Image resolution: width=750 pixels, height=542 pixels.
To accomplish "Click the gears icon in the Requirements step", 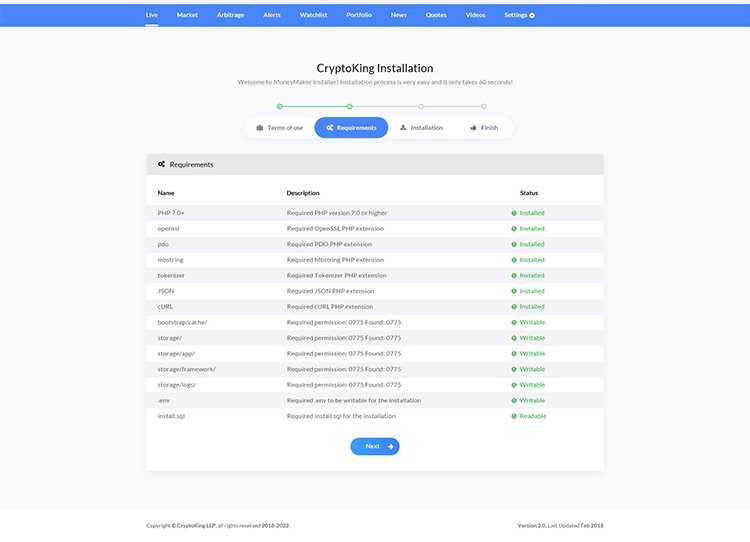I will 329,128.
